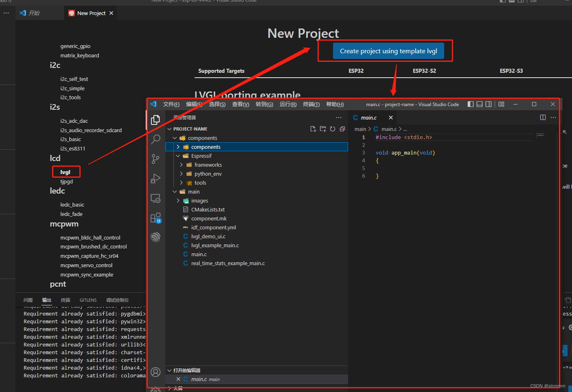This screenshot has height=392, width=572.
Task: Switch to the 终端 panel tab
Action: 66,300
